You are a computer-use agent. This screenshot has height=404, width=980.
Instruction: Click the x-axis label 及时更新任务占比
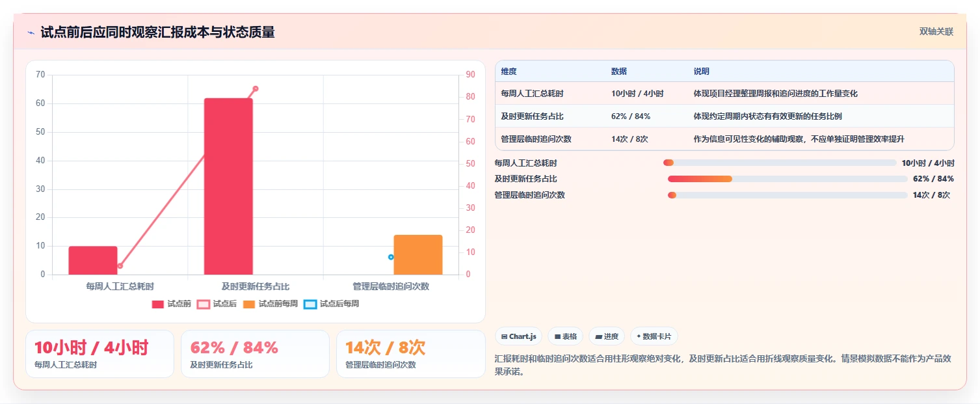click(x=256, y=286)
